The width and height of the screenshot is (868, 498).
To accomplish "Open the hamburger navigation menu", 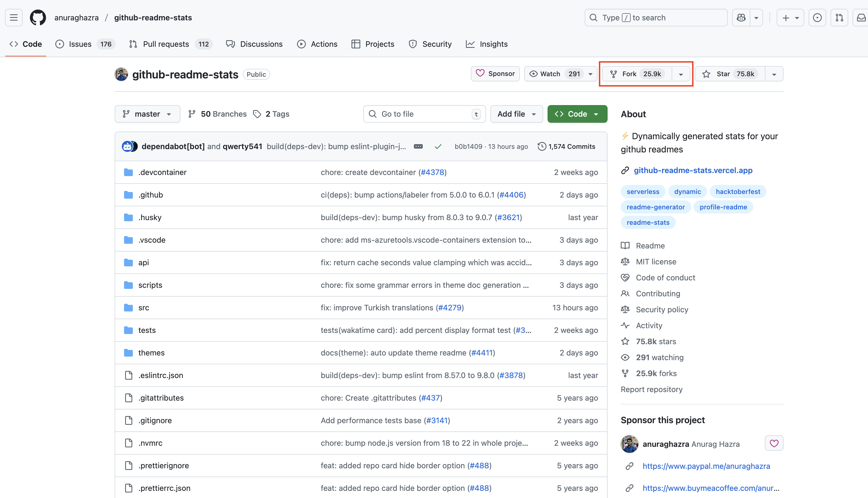I will (x=14, y=17).
